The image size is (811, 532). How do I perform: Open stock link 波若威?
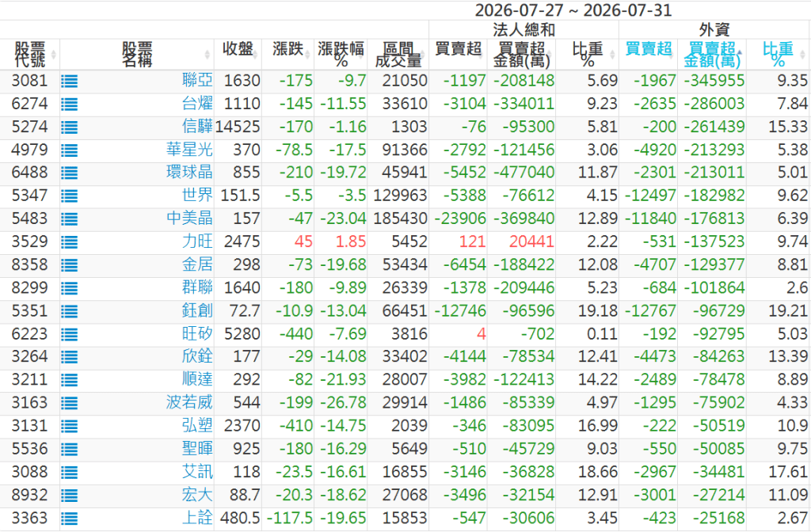click(x=190, y=402)
